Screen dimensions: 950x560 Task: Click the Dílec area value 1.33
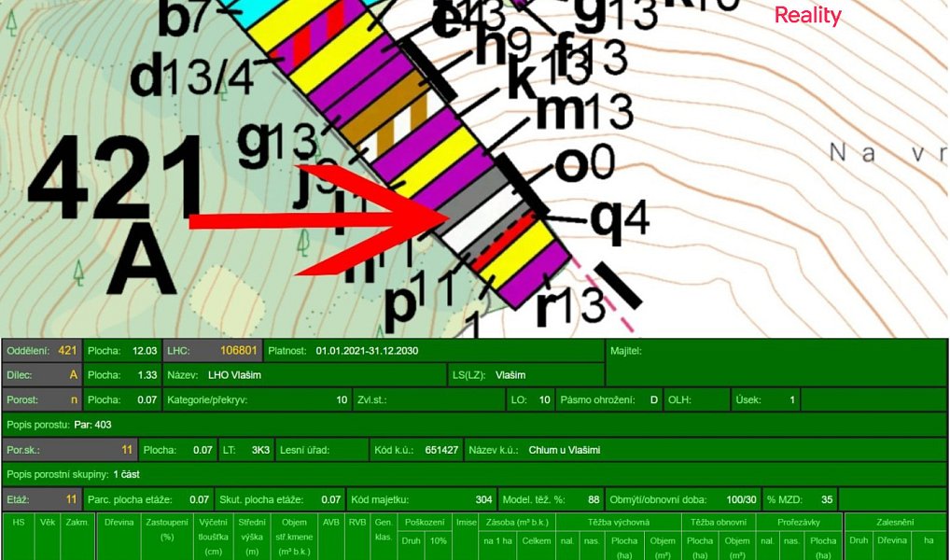(x=147, y=375)
